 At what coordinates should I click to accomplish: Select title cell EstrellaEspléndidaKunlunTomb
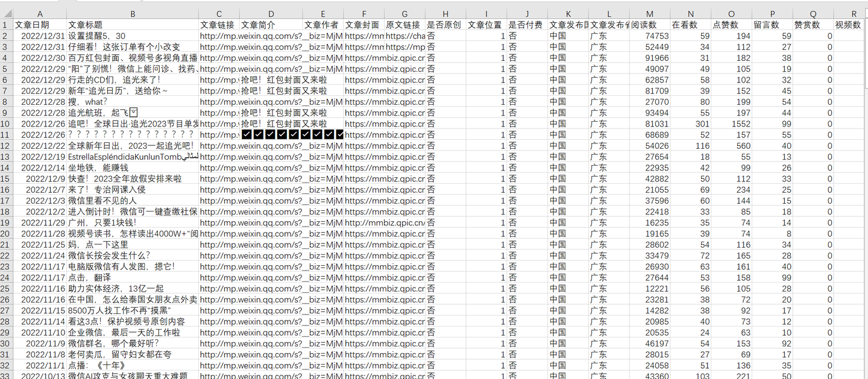click(x=133, y=157)
